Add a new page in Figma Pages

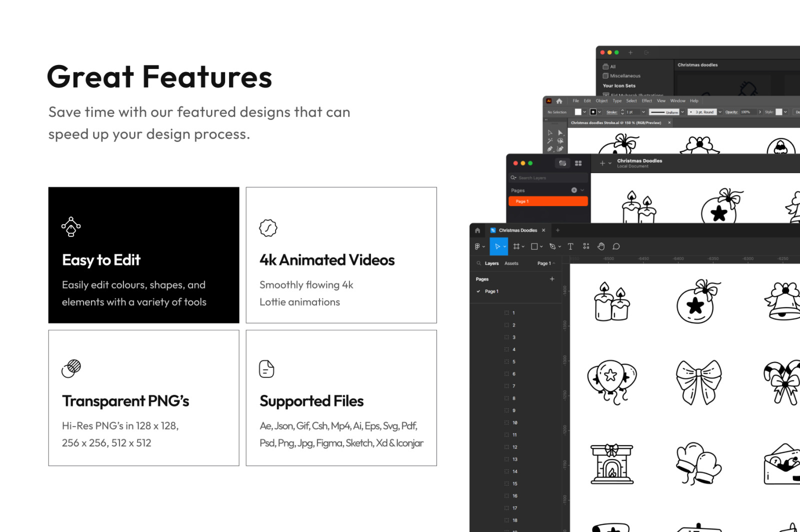[552, 279]
